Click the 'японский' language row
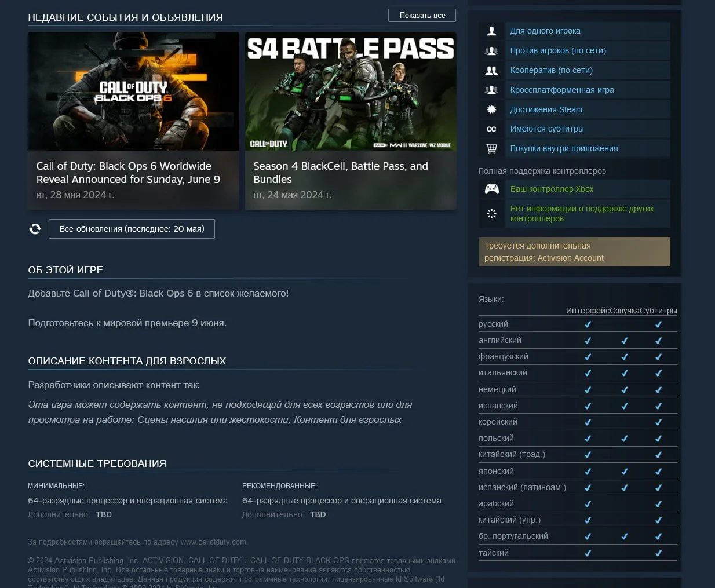 578,472
